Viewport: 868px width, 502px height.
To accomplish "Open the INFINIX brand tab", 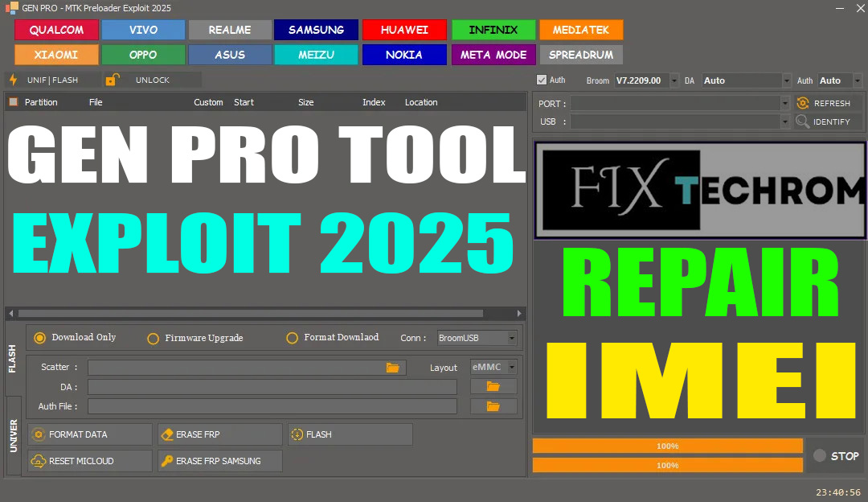I will [x=493, y=30].
